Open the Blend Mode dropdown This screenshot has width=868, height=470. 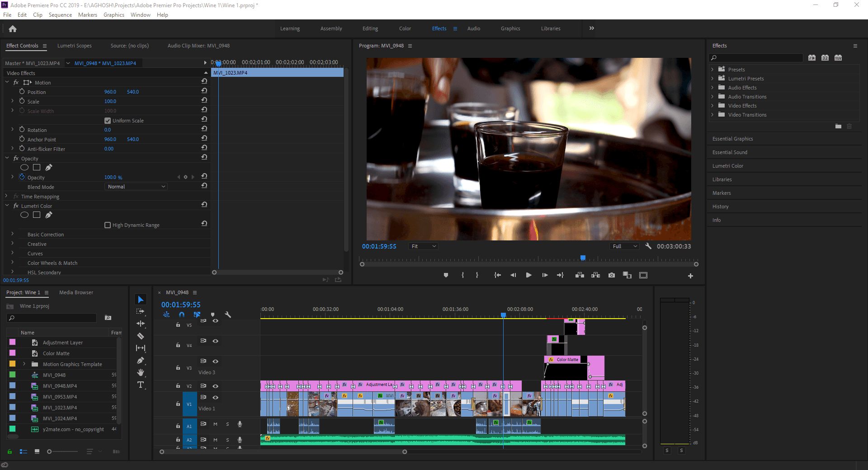(137, 187)
